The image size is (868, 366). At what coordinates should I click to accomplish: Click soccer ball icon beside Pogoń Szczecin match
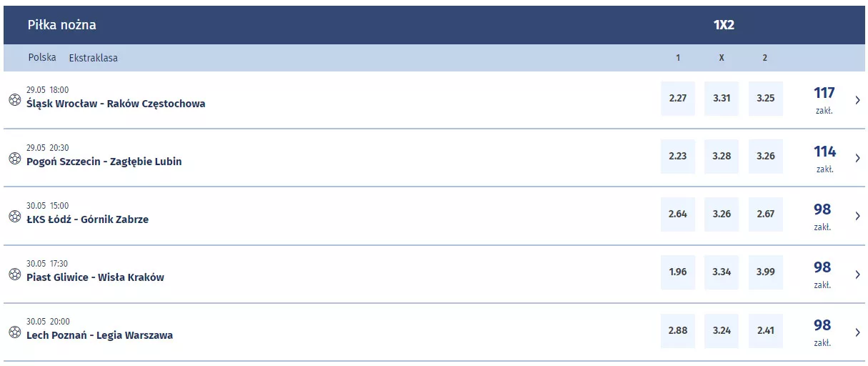click(x=15, y=158)
